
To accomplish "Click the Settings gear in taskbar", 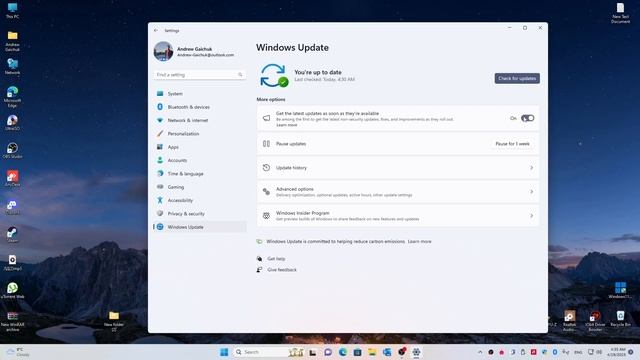I will click(416, 352).
